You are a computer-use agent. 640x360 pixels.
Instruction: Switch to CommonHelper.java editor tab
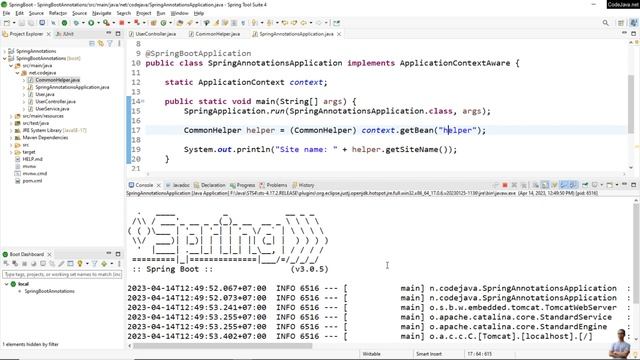coord(214,34)
